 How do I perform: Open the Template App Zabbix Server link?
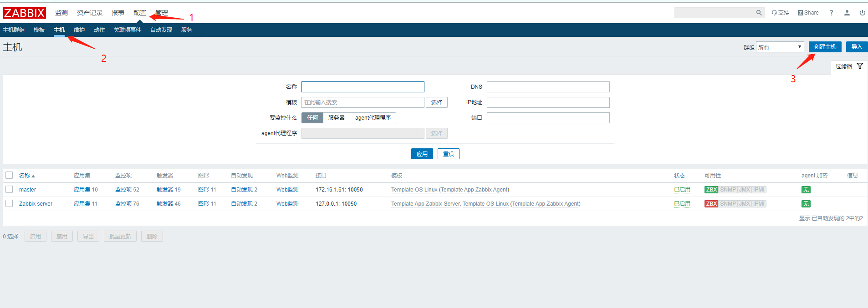point(425,204)
